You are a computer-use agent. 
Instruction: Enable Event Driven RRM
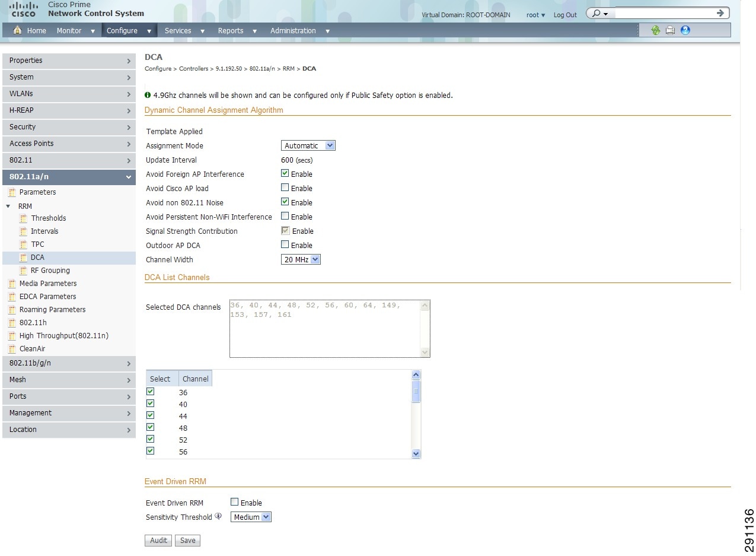pyautogui.click(x=234, y=501)
